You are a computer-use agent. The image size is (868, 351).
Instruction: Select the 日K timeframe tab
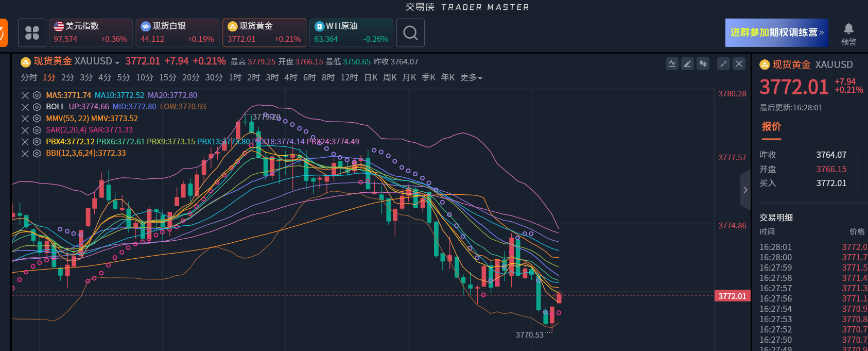point(371,78)
